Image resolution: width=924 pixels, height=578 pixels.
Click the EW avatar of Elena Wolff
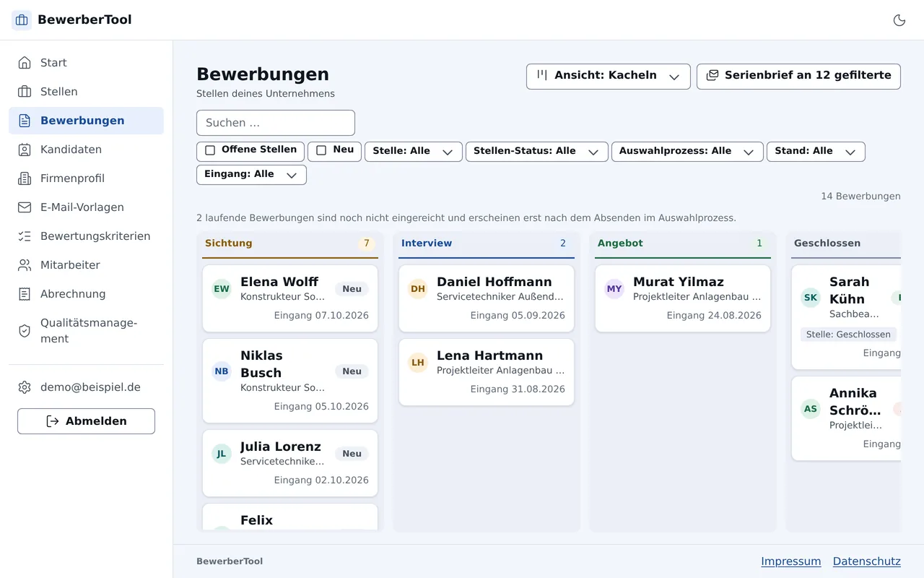point(222,289)
